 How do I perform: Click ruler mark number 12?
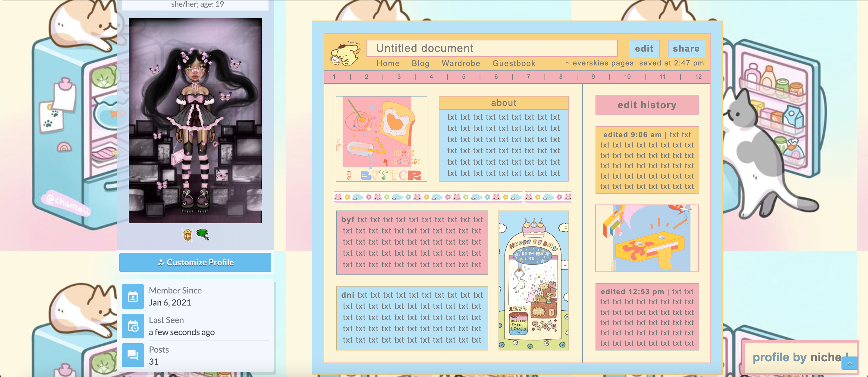pyautogui.click(x=698, y=77)
